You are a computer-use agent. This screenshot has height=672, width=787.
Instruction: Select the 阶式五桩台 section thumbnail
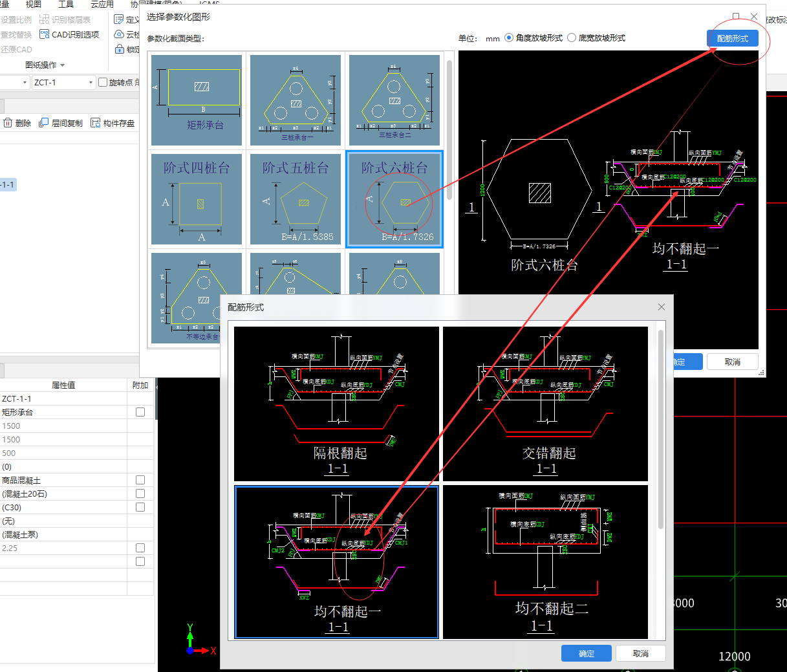pyautogui.click(x=296, y=199)
